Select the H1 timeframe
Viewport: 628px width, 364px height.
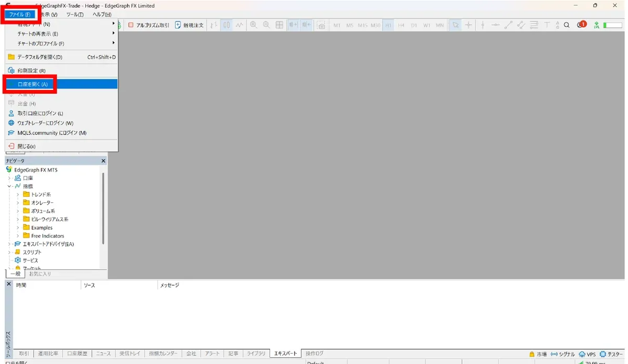[388, 25]
